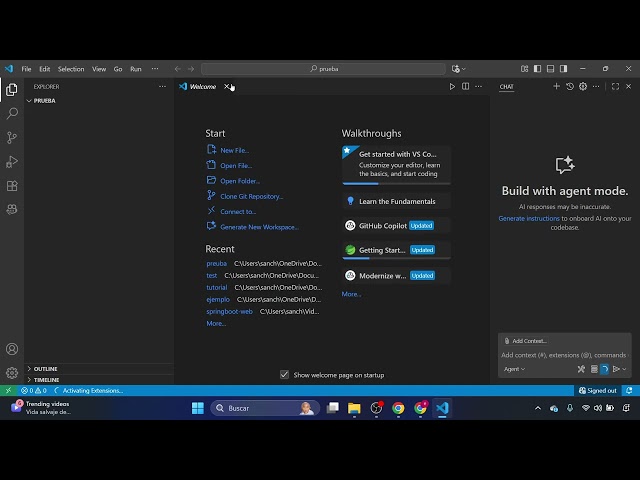This screenshot has height=480, width=640.
Task: Click Open Folder... link
Action: [240, 181]
